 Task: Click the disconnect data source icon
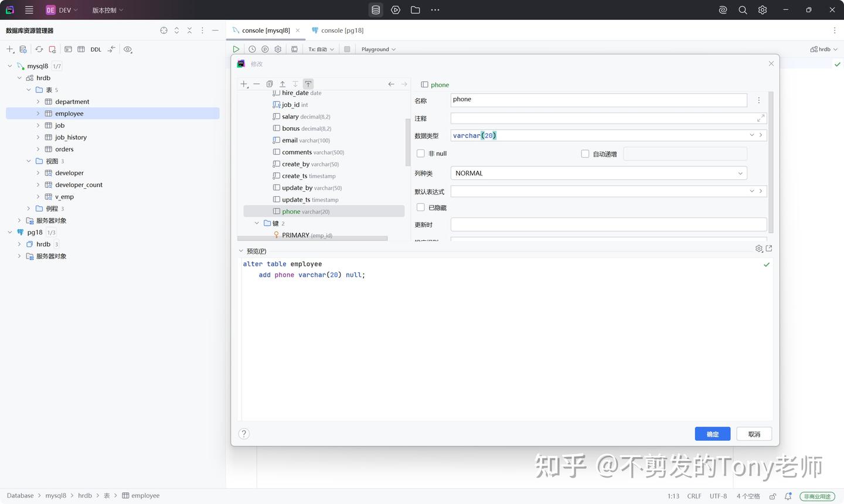[x=52, y=49]
